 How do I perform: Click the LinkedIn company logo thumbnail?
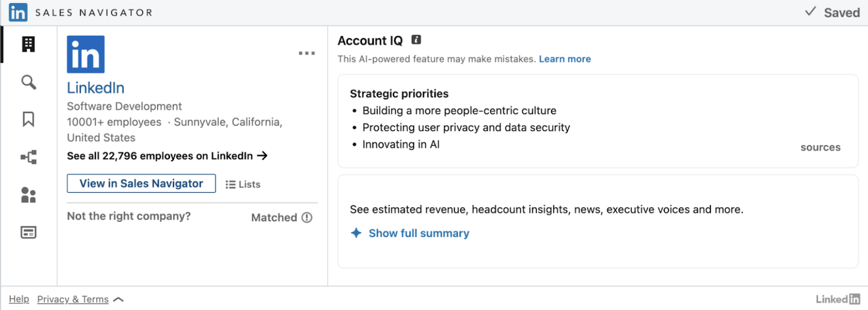click(x=86, y=54)
